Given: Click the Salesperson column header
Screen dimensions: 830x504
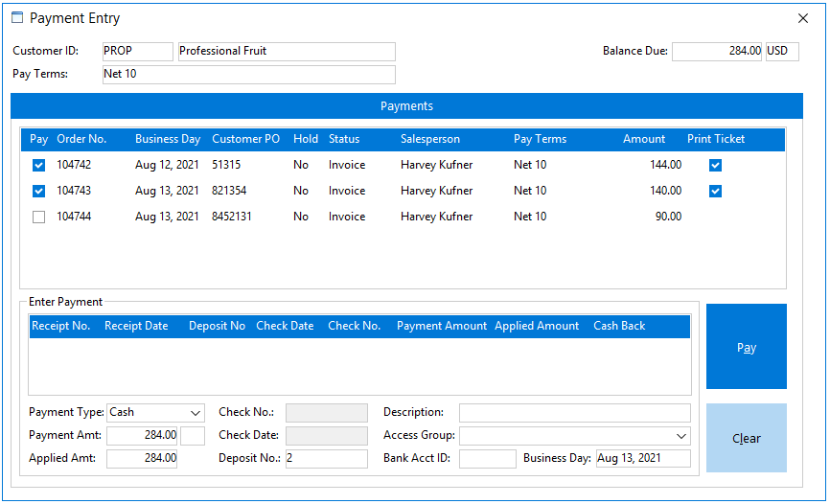Looking at the screenshot, I should tap(429, 139).
